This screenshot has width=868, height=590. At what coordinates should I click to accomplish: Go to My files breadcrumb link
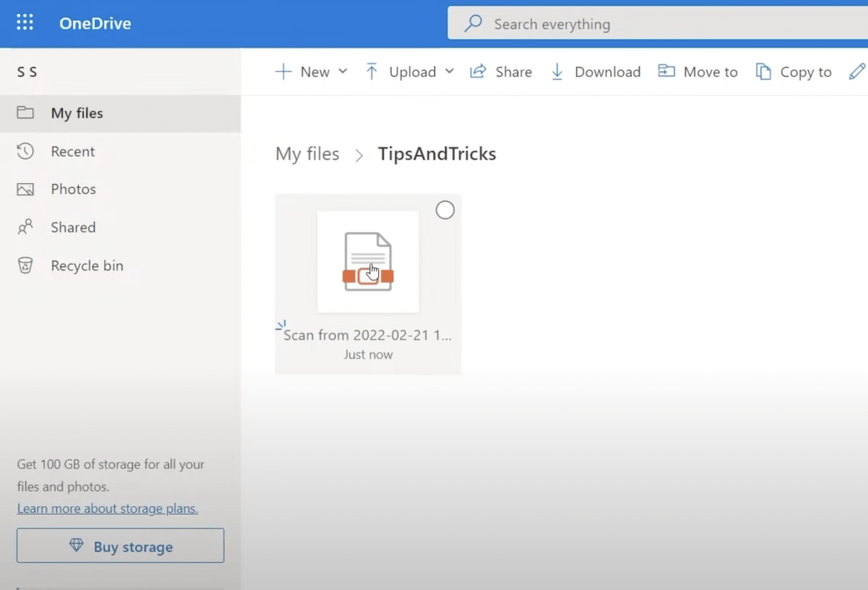click(x=307, y=154)
